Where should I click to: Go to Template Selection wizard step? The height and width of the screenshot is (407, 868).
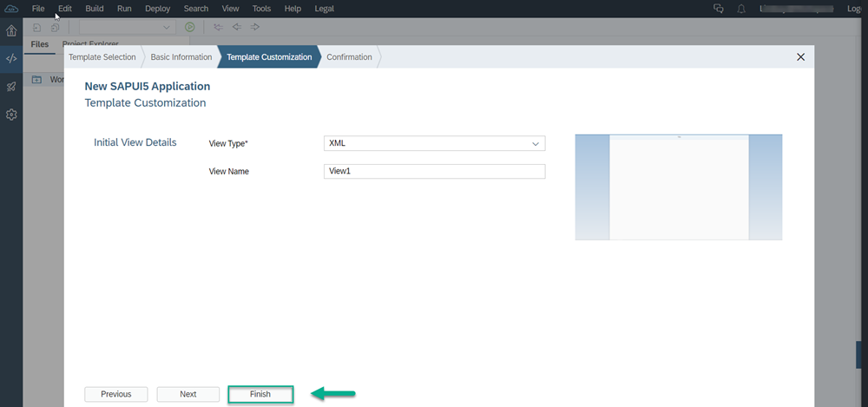coord(102,57)
